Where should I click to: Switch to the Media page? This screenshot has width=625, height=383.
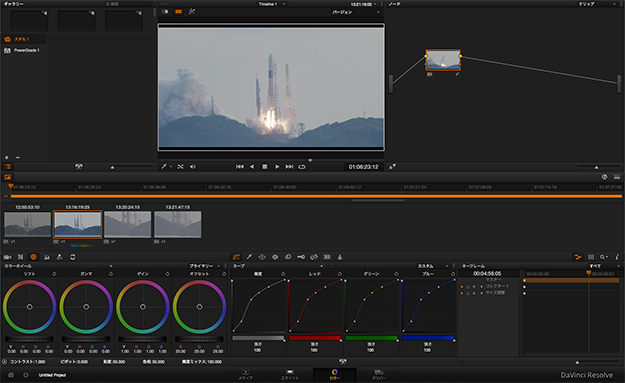point(246,375)
